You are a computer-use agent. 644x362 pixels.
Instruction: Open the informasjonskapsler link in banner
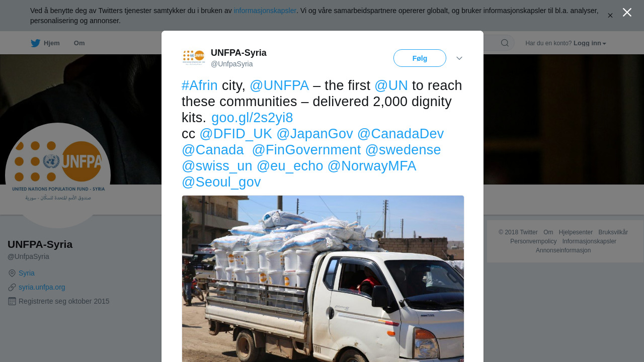pos(265,11)
